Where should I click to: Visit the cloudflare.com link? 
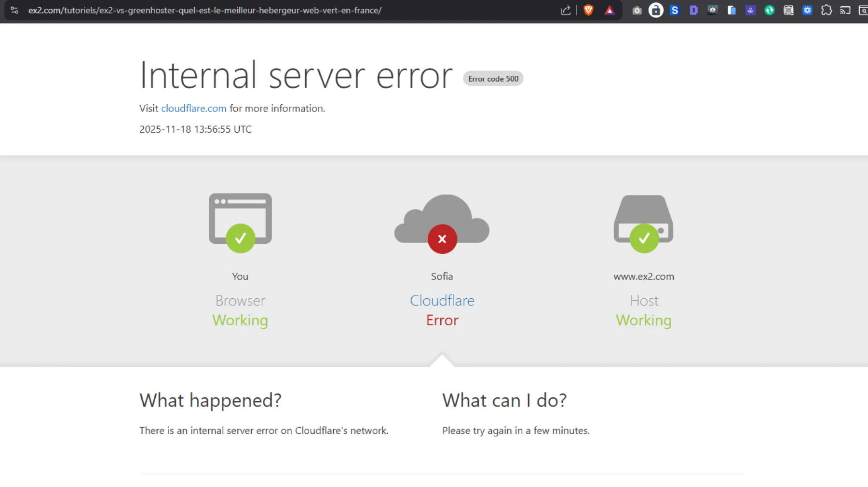(x=193, y=108)
